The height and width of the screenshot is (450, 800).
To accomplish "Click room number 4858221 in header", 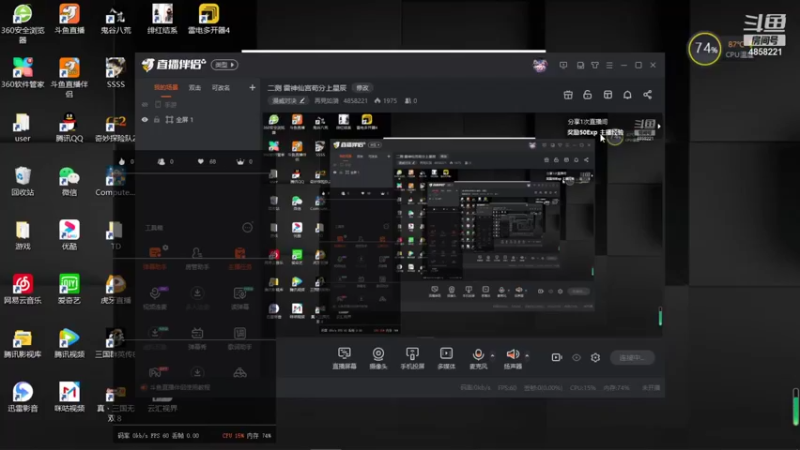I will point(355,101).
